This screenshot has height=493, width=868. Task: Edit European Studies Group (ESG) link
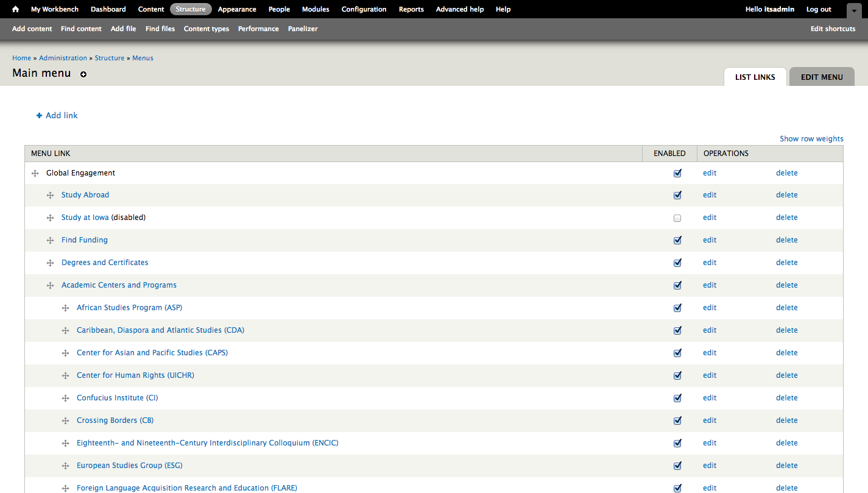coord(710,466)
